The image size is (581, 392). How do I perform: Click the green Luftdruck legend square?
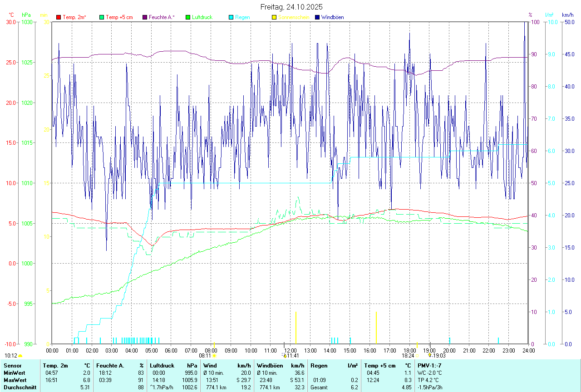(188, 17)
